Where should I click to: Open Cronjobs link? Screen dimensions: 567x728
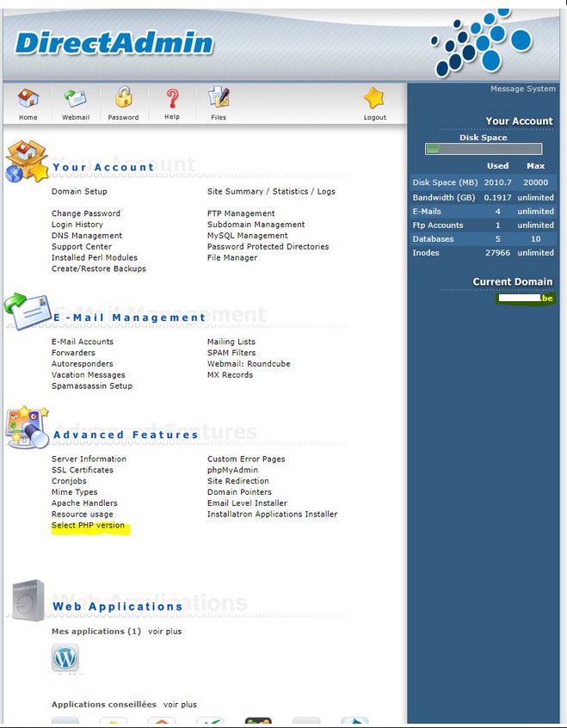pos(69,482)
